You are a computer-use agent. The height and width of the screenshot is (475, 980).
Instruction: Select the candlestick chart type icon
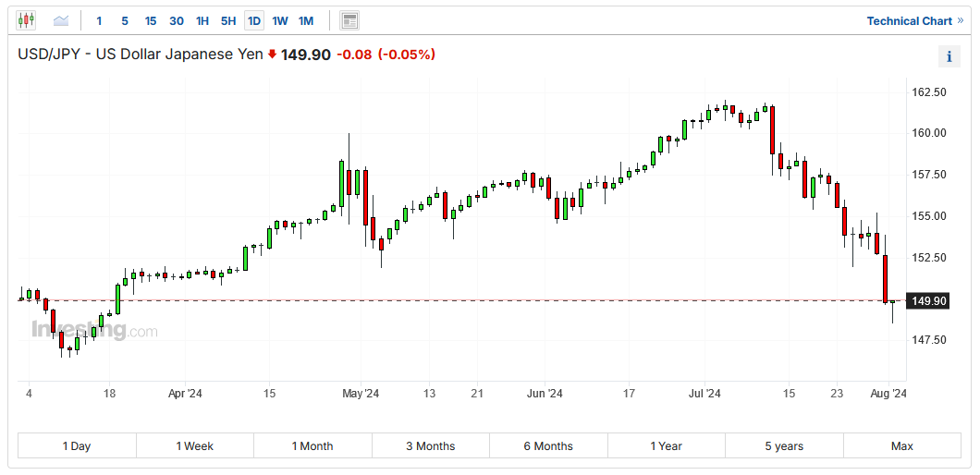tap(26, 20)
